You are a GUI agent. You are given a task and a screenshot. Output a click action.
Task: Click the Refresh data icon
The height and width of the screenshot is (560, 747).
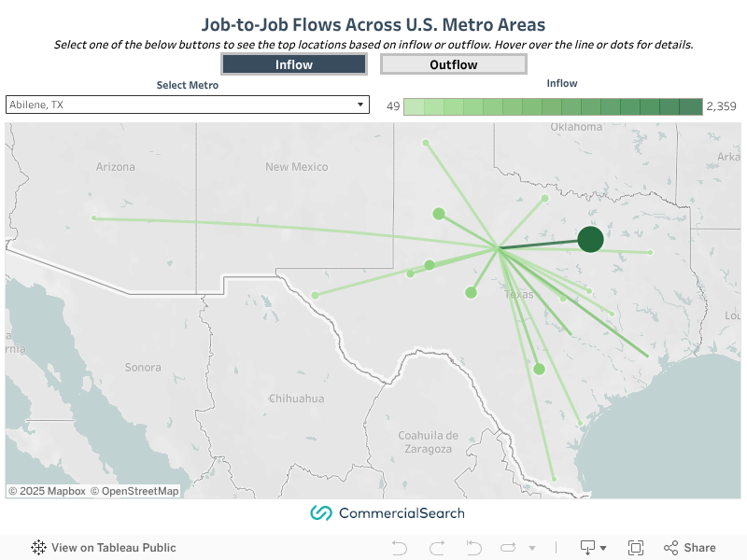tap(508, 548)
